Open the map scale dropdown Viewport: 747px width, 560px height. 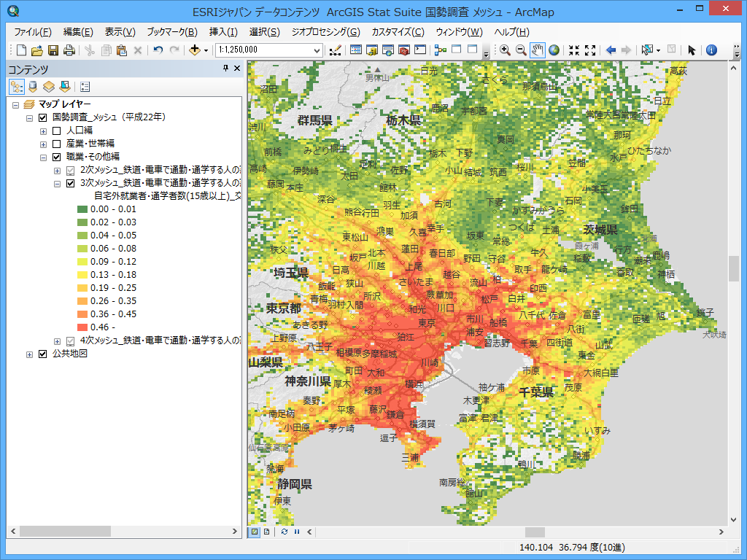[317, 50]
